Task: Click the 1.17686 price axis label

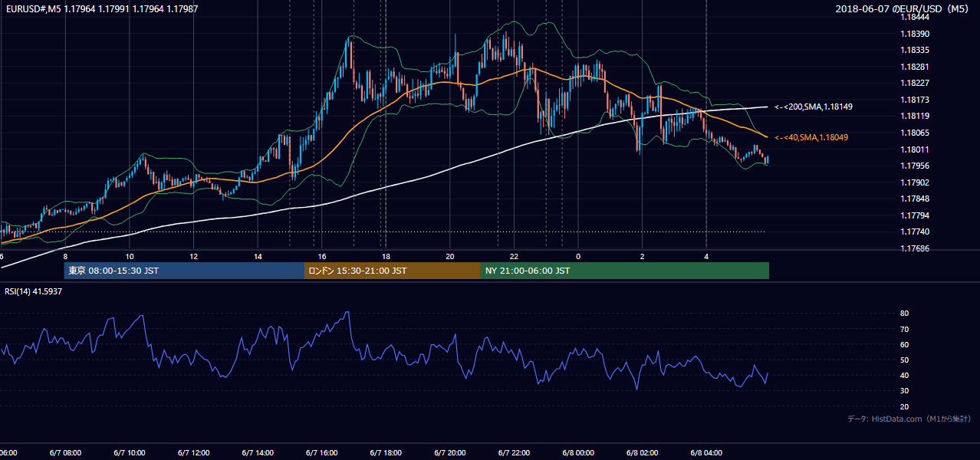Action: coord(915,248)
